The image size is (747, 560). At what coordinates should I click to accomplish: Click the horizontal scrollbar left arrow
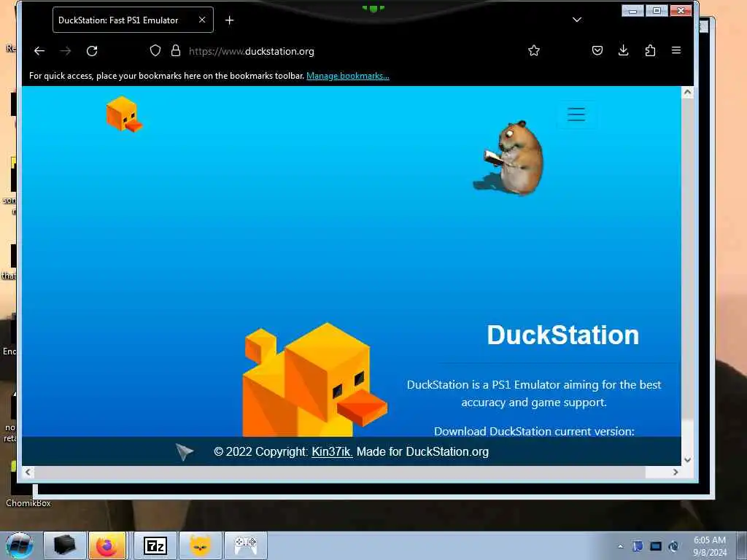click(x=28, y=472)
